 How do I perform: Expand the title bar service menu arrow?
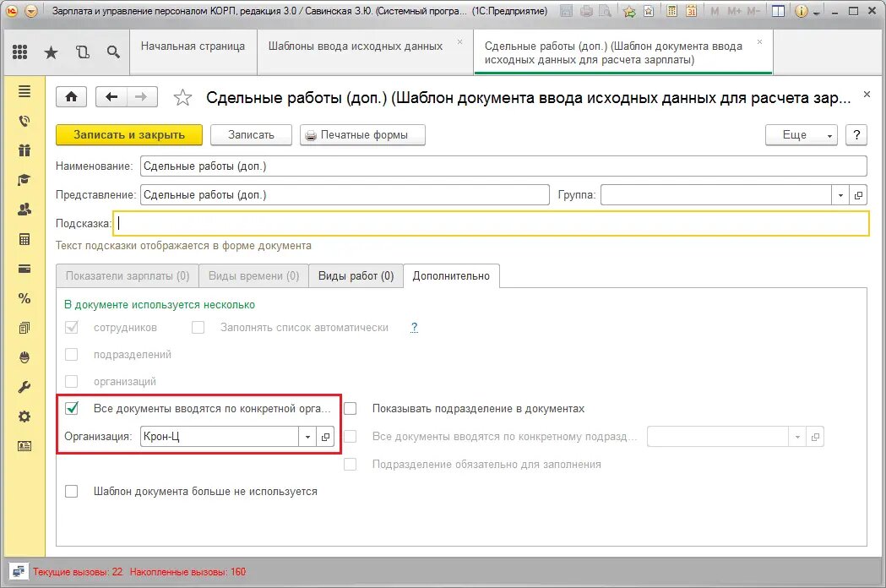[x=817, y=13]
